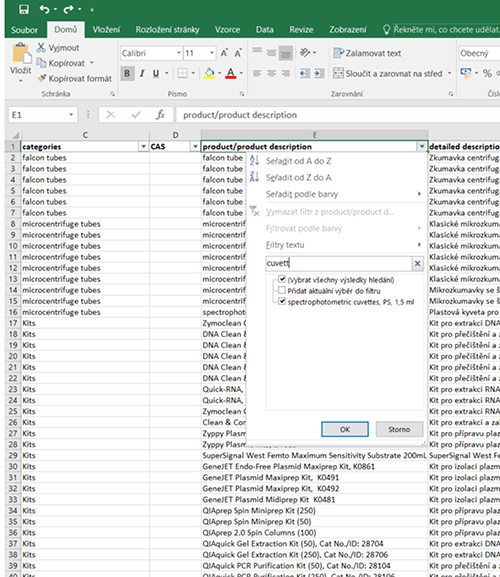Click the Save icon in the title bar
This screenshot has width=500, height=577.
(x=24, y=9)
